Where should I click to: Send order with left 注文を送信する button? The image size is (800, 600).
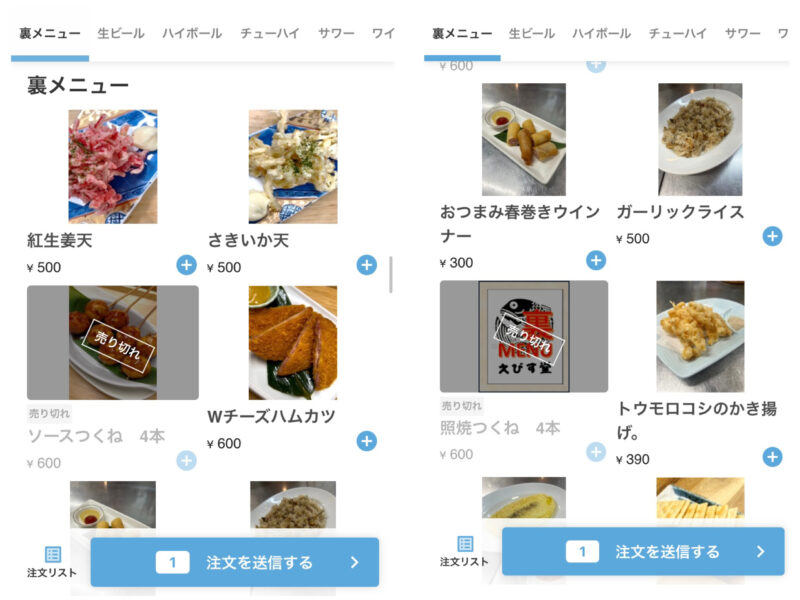pyautogui.click(x=235, y=562)
